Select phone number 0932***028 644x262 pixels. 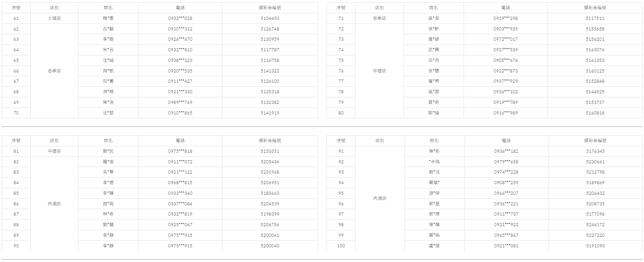coord(180,18)
